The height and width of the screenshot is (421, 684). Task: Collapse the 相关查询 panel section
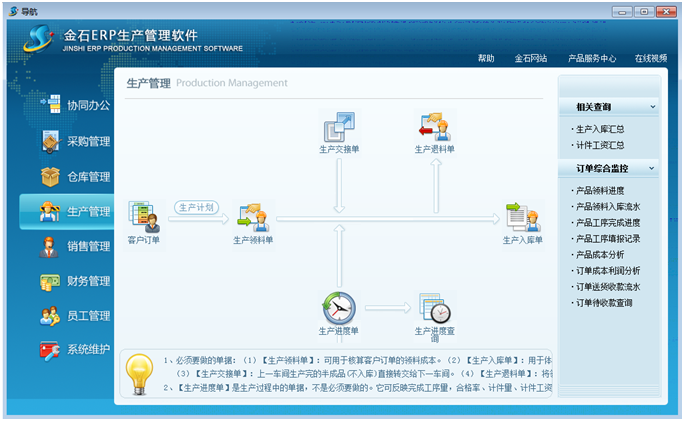(x=652, y=106)
